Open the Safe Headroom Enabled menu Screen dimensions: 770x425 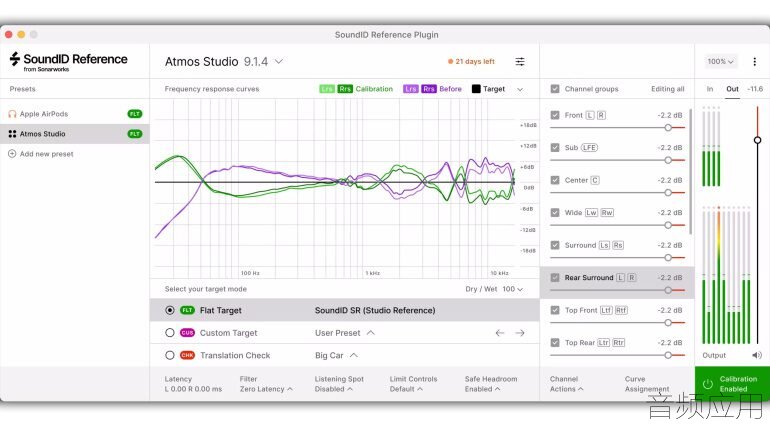[491, 384]
